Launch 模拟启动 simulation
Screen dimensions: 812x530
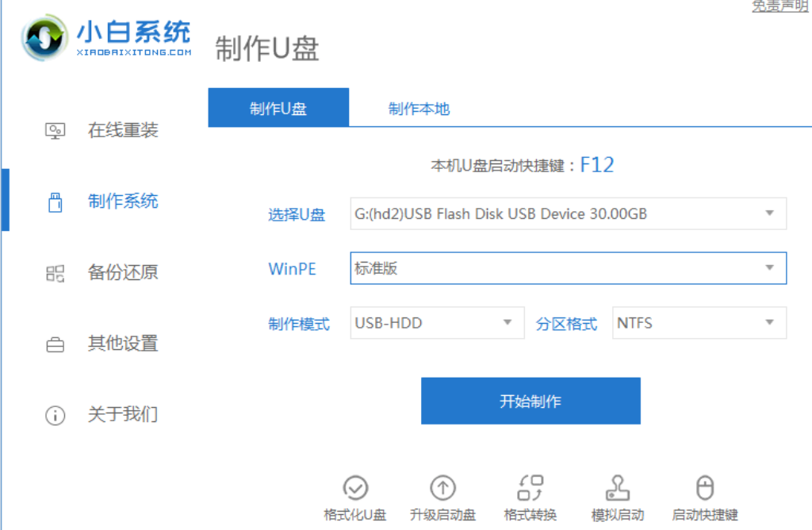click(x=618, y=496)
